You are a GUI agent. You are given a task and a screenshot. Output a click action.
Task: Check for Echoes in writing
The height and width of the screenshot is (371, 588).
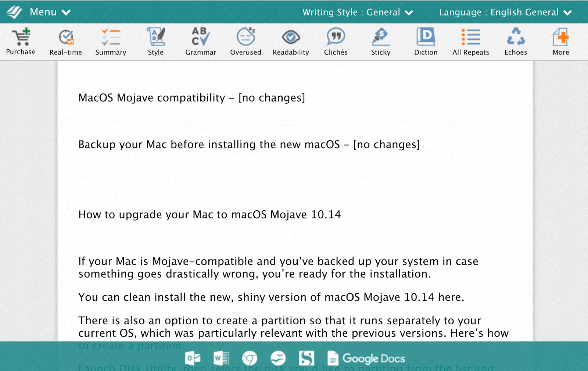click(516, 42)
